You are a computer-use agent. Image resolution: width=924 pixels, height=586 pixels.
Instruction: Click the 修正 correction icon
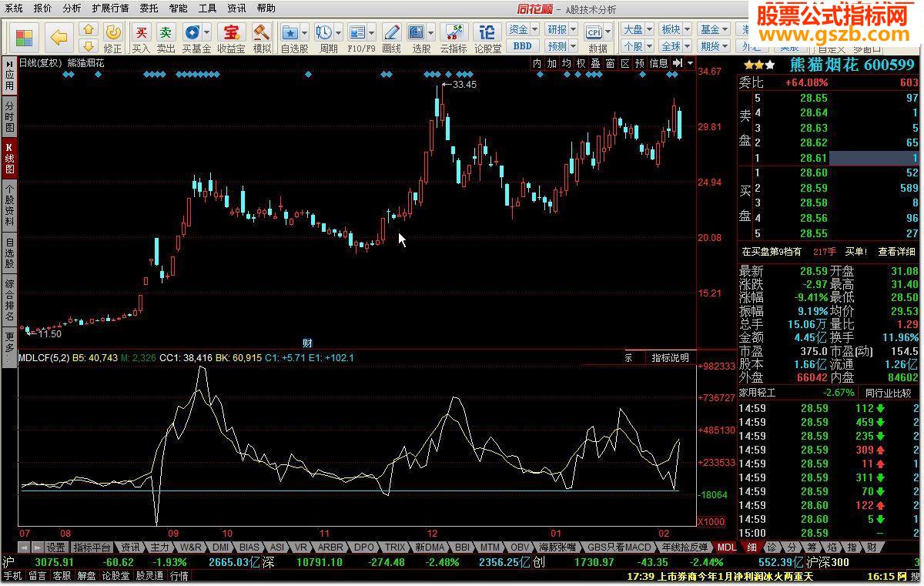[x=113, y=38]
